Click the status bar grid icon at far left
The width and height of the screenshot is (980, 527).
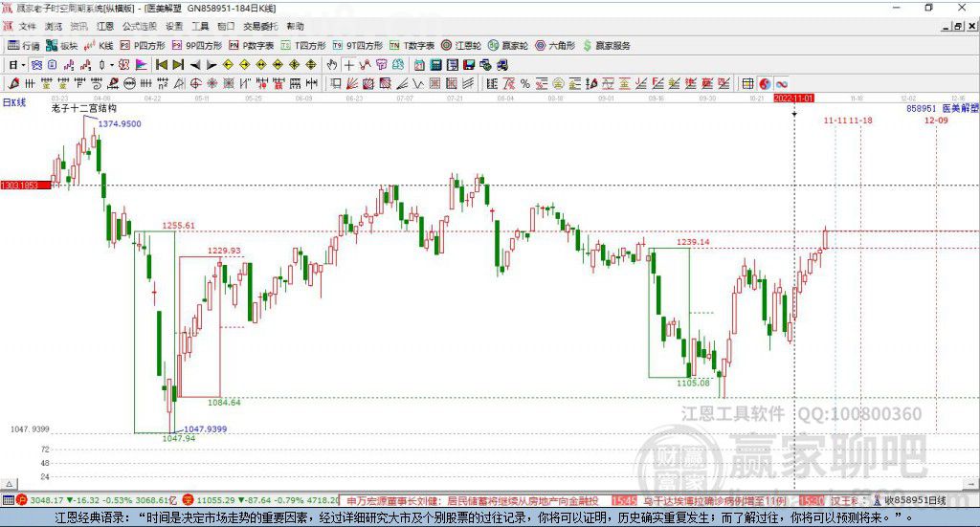[8, 500]
